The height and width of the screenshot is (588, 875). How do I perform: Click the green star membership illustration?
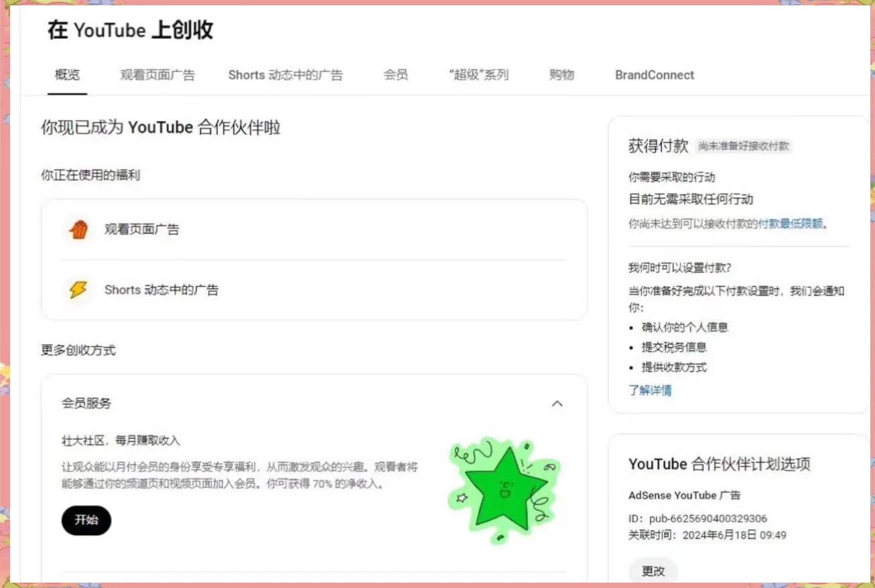tap(504, 490)
